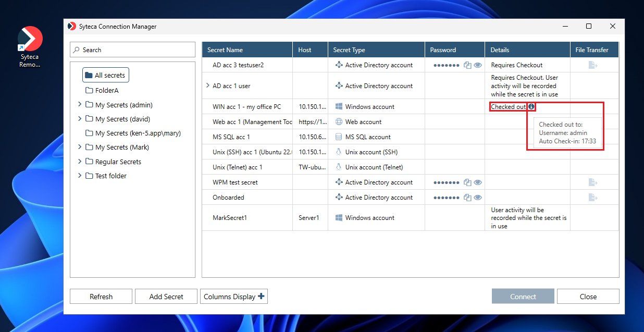Show password for WPM test secret

(x=477, y=182)
